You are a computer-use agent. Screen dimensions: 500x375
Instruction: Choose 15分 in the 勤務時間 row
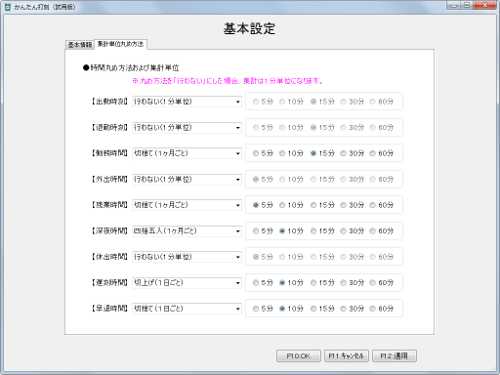(x=322, y=153)
